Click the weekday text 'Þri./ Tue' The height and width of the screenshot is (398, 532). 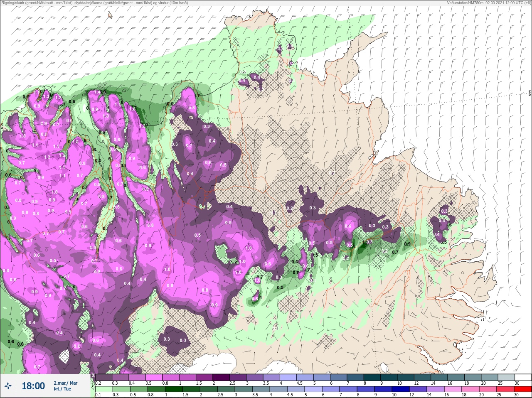tap(62, 389)
